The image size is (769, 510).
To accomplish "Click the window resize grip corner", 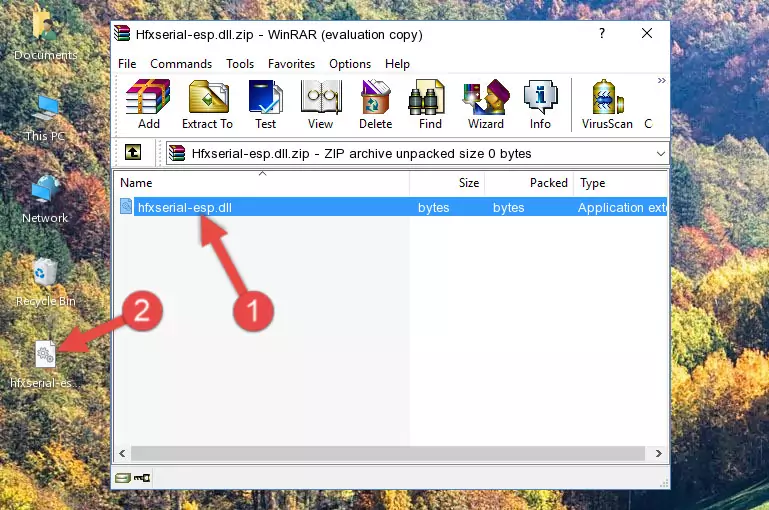I will [664, 484].
